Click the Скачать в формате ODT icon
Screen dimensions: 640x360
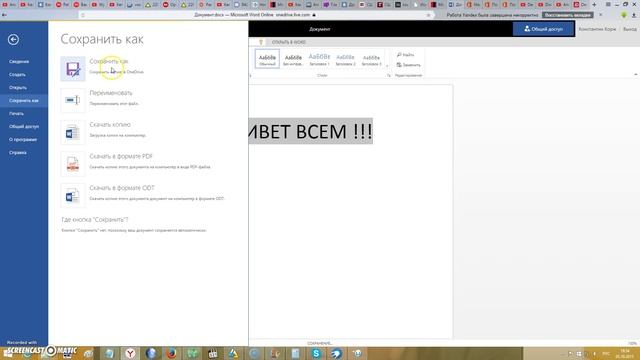coord(73,196)
